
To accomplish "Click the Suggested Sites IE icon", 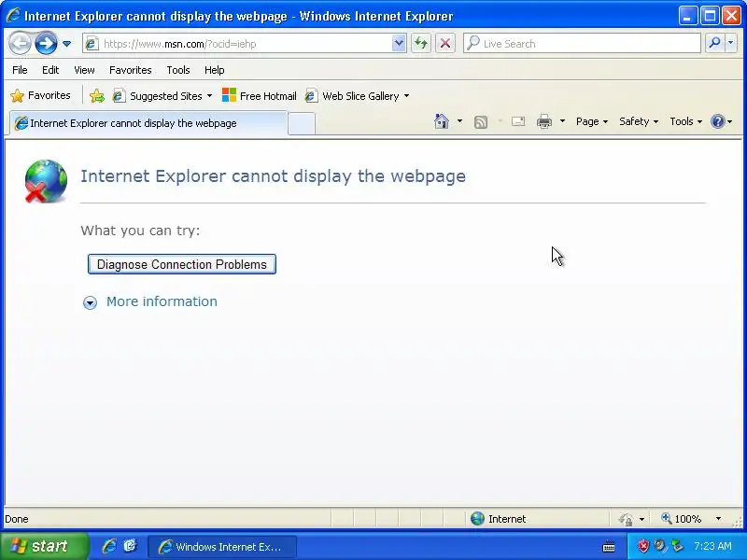I will (x=119, y=96).
